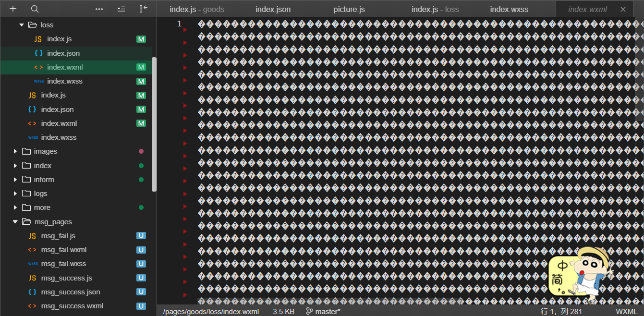Collapse the loss folder
Viewport: 644px width, 316px height.
pyautogui.click(x=21, y=25)
